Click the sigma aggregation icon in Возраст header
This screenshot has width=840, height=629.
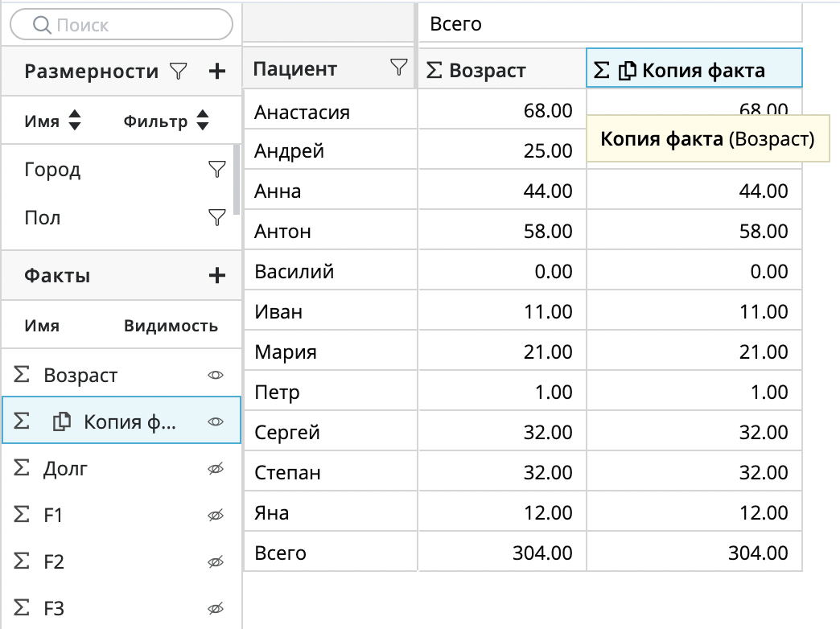click(x=434, y=71)
